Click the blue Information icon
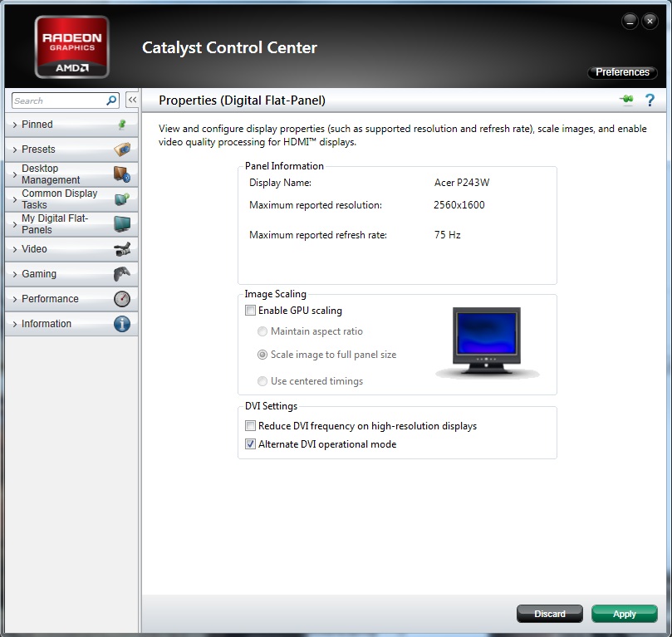Image resolution: width=672 pixels, height=637 pixels. point(122,323)
